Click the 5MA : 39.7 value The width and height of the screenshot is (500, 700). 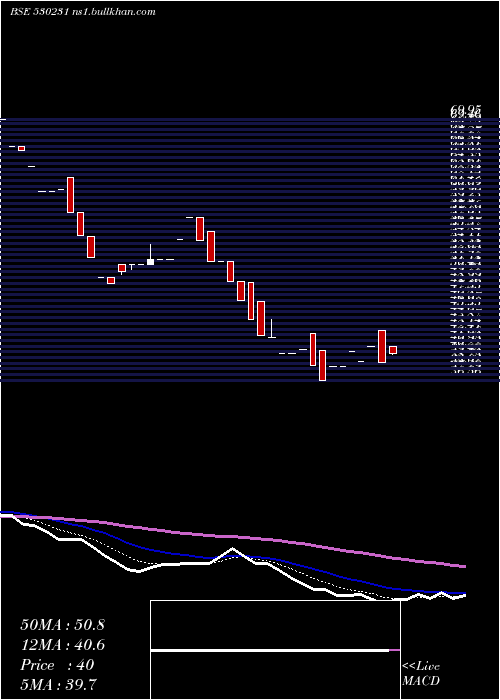(59, 684)
